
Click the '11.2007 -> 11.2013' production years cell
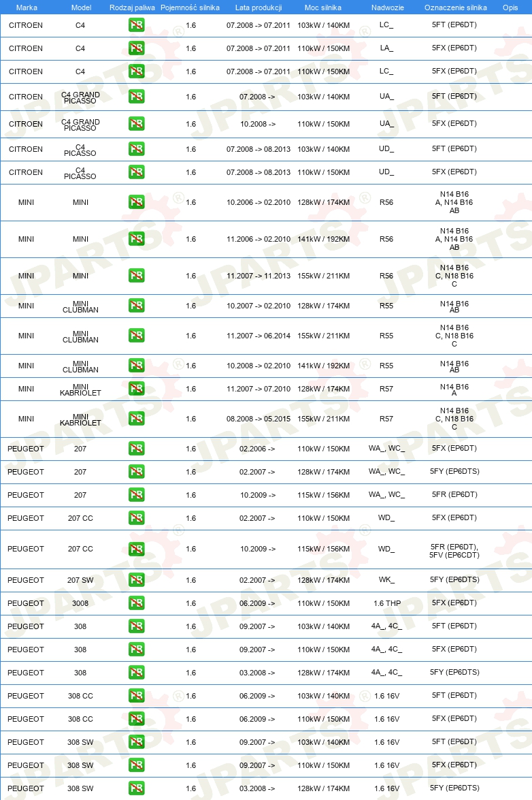click(259, 276)
